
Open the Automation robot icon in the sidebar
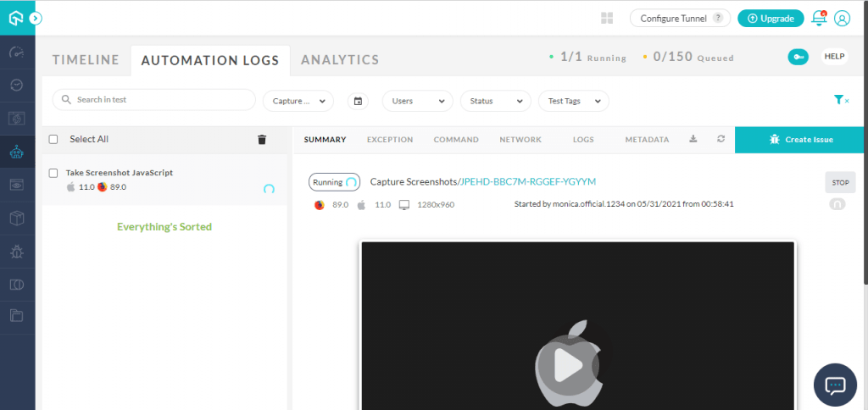(17, 152)
